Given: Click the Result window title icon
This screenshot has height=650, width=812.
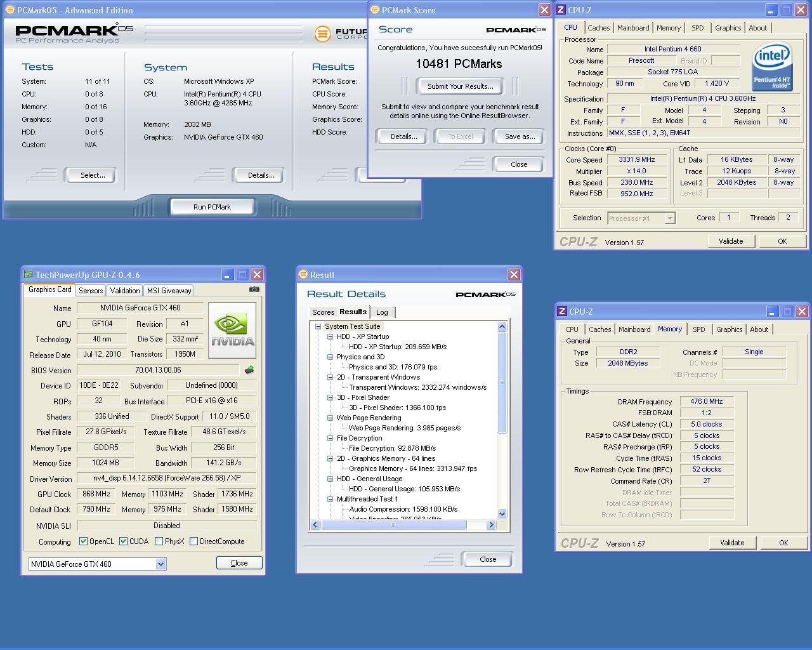Looking at the screenshot, I should [x=303, y=274].
